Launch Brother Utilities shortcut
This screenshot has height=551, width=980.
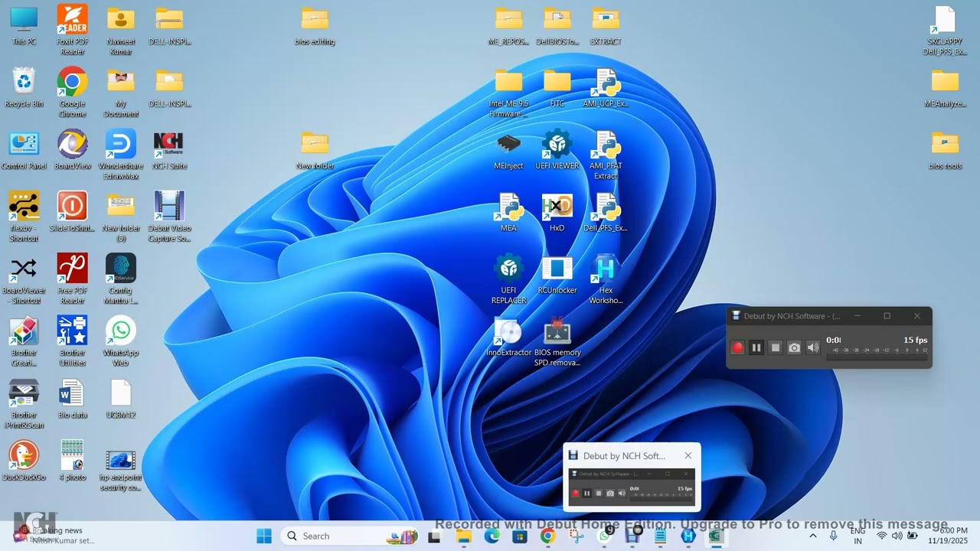[72, 341]
